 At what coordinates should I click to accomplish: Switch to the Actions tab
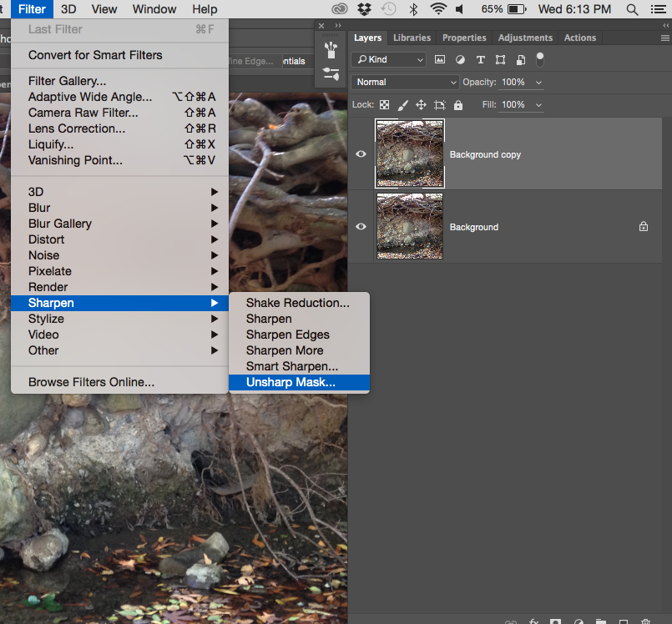[x=580, y=38]
